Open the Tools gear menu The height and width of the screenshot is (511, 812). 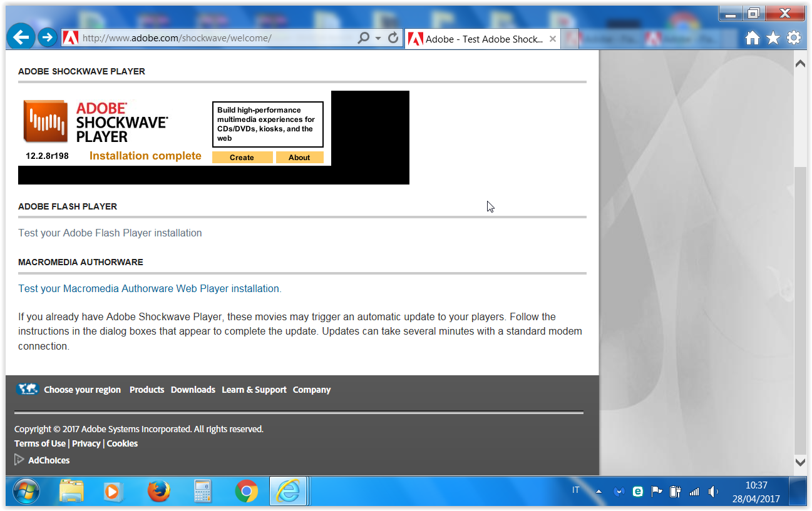[x=794, y=38]
